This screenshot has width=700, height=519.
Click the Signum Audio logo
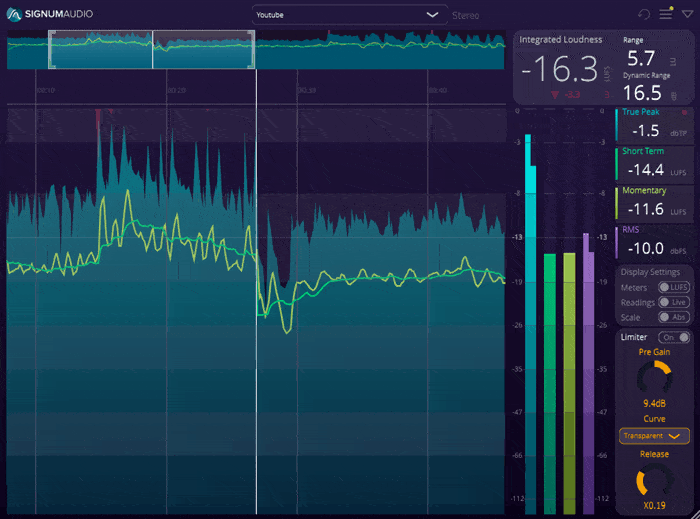point(50,14)
